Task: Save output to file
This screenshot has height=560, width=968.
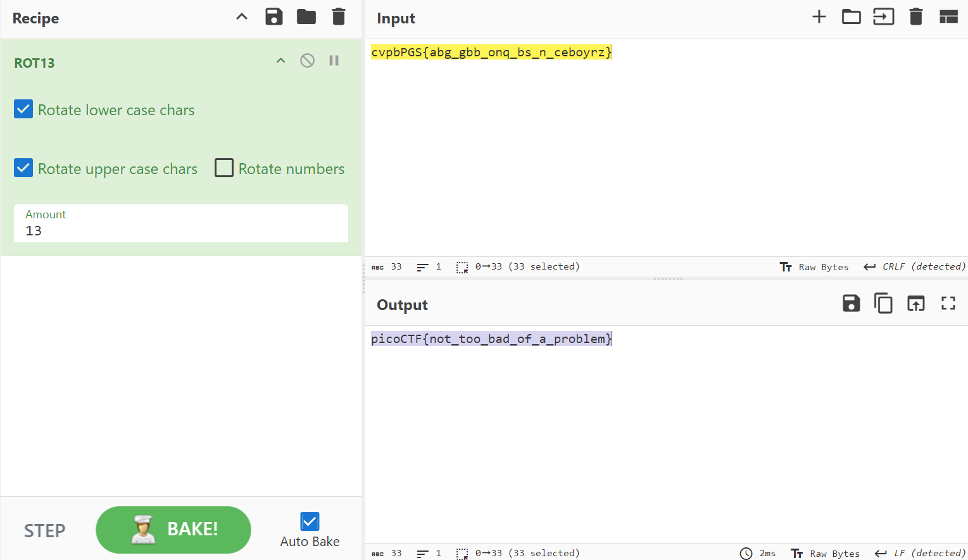Action: [851, 304]
